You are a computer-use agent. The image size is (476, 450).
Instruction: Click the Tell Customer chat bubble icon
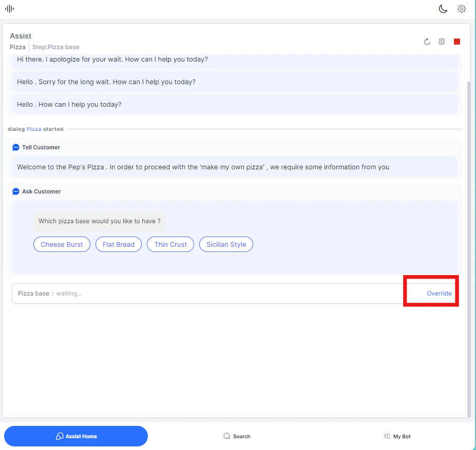[16, 147]
